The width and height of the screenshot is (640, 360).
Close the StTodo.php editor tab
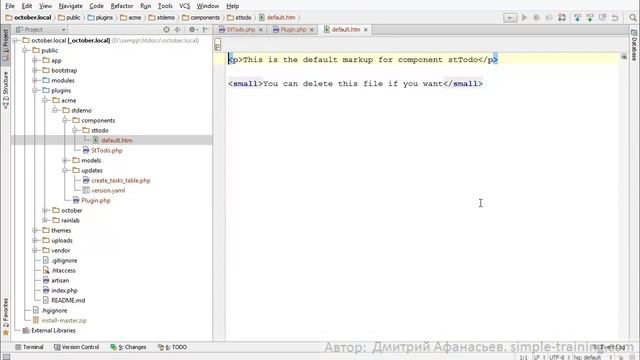(x=260, y=30)
